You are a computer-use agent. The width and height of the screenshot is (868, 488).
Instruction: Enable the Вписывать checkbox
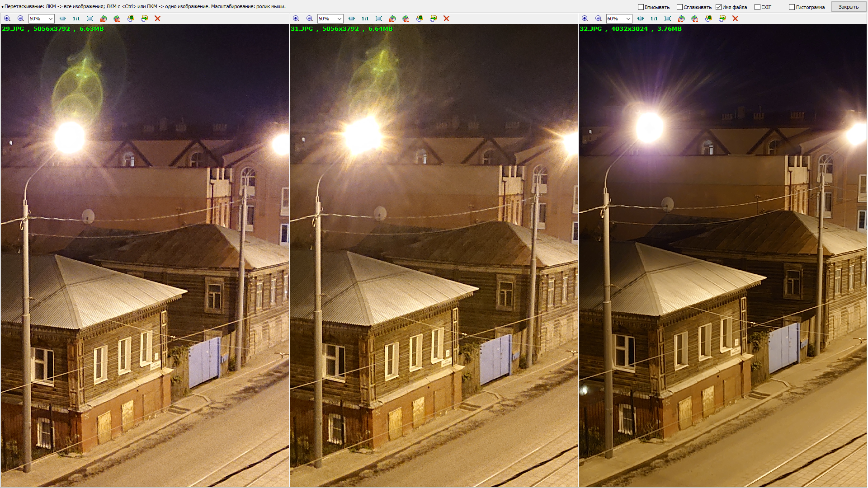click(x=641, y=7)
